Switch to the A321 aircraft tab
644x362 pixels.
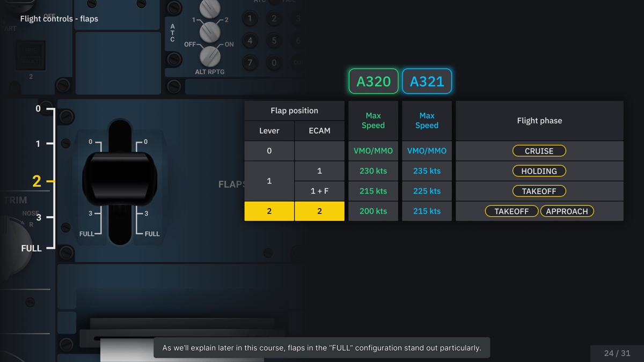tap(427, 81)
